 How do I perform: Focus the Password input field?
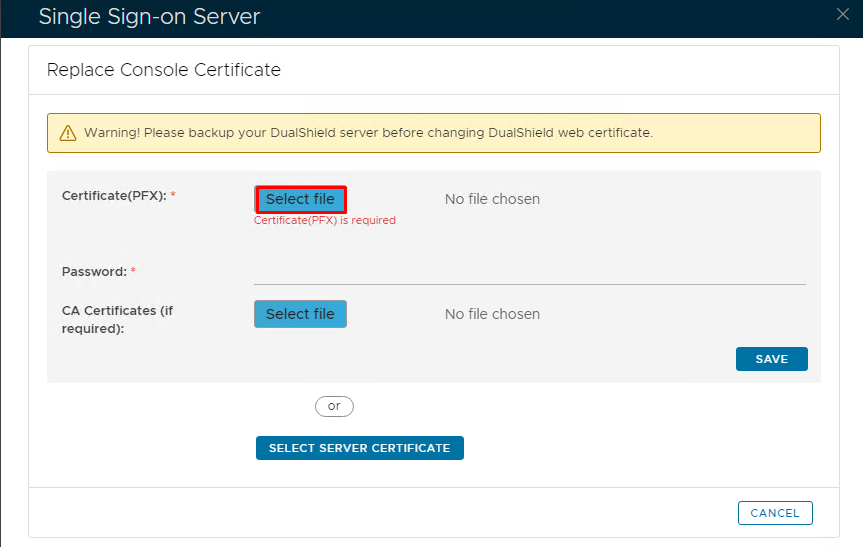(529, 272)
